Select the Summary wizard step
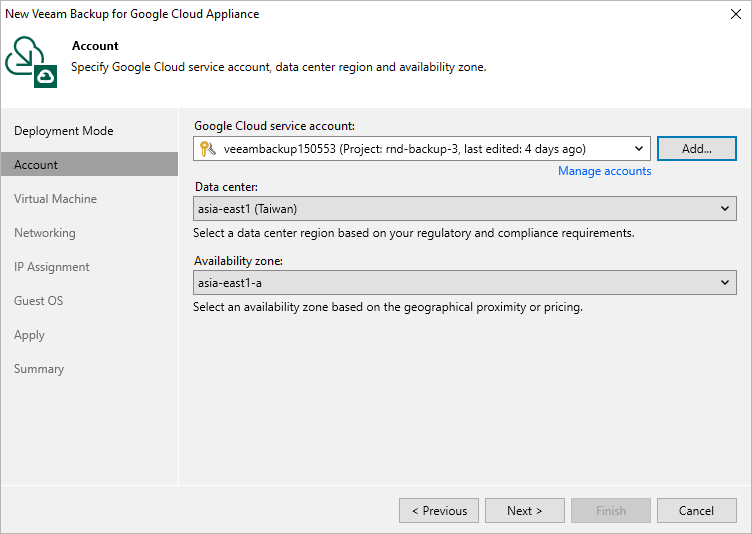 point(39,369)
